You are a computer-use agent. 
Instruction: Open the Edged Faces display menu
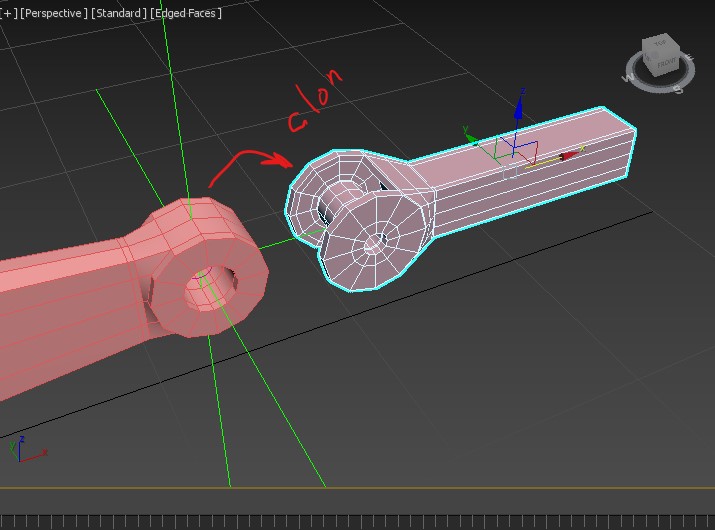[x=186, y=13]
